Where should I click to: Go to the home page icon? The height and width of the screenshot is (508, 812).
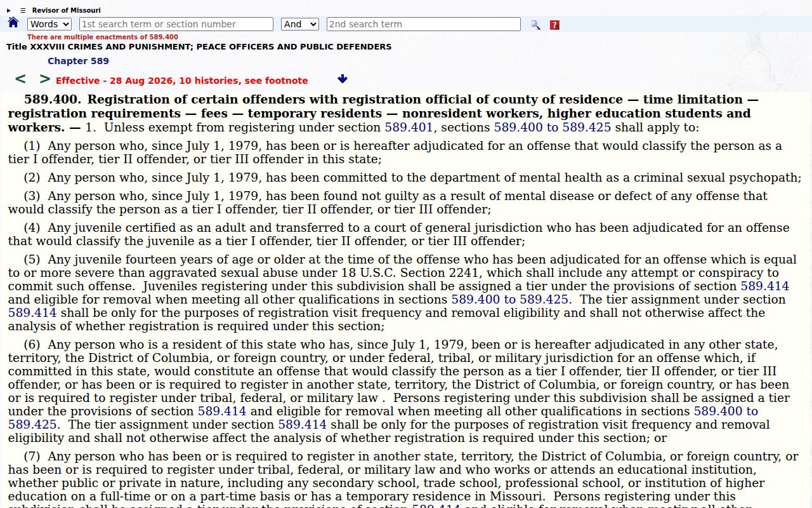13,23
